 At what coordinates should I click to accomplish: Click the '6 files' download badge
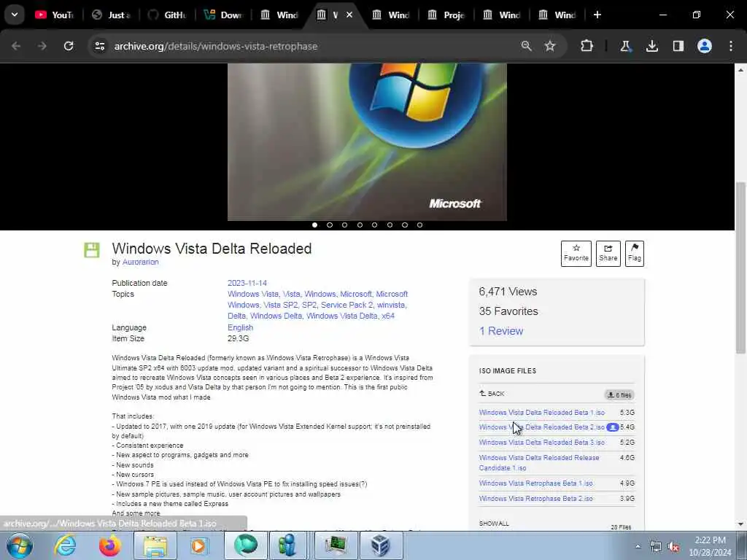(619, 394)
